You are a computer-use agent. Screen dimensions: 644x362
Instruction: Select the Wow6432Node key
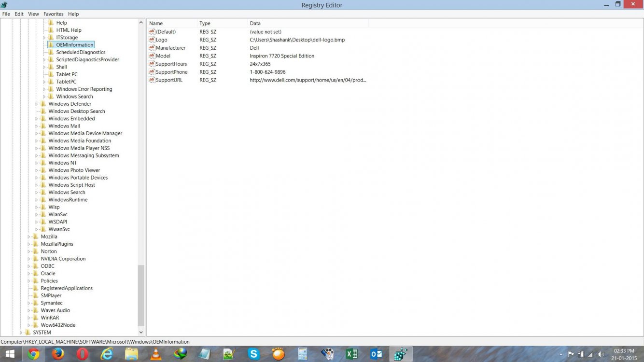58,325
